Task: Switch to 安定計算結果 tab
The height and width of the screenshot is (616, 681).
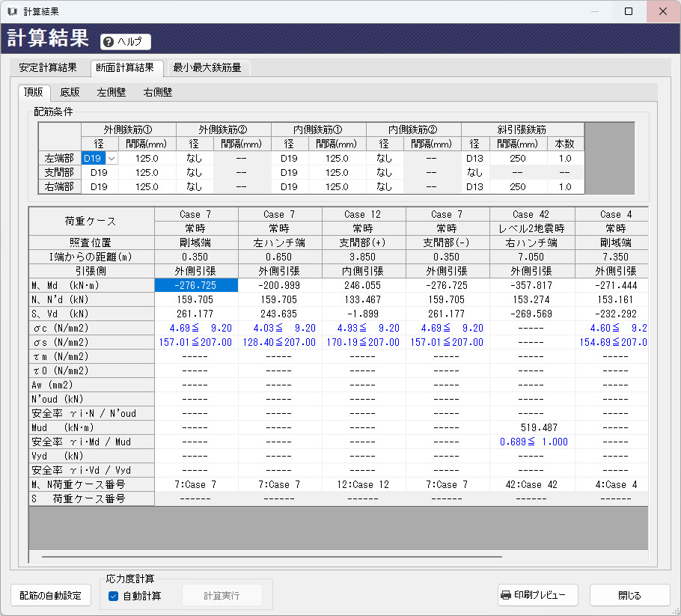Action: [x=48, y=68]
